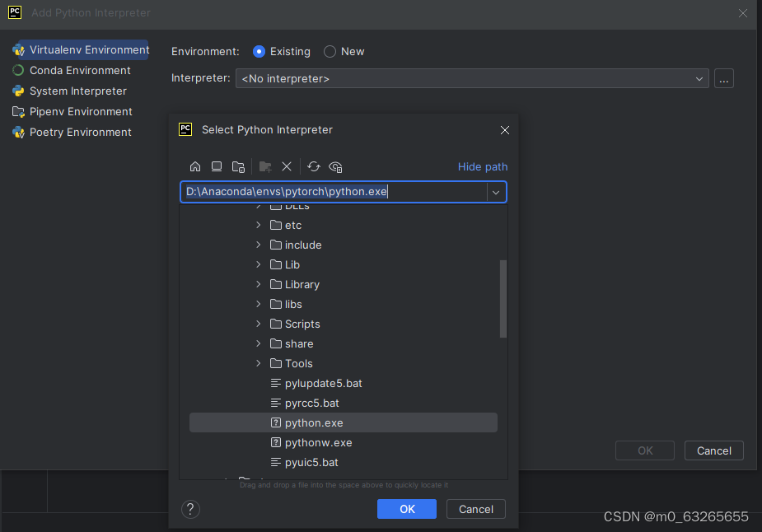
Task: Refresh the file tree with Synchronize icon
Action: (x=314, y=166)
